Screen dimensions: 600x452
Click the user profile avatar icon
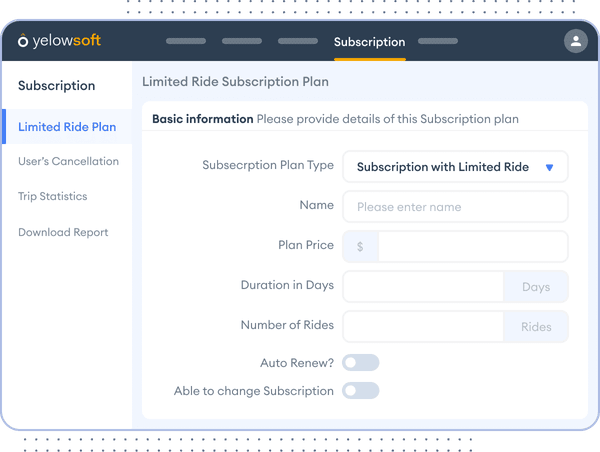click(x=575, y=41)
